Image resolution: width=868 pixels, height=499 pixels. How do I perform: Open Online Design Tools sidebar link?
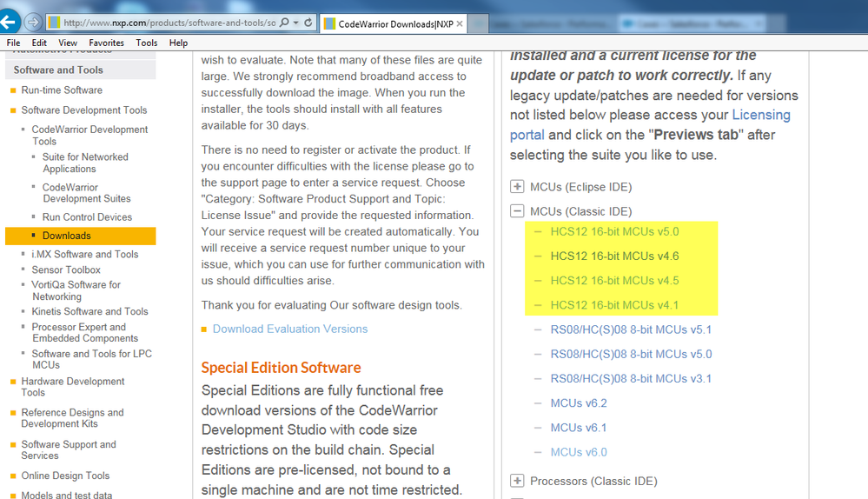point(65,476)
